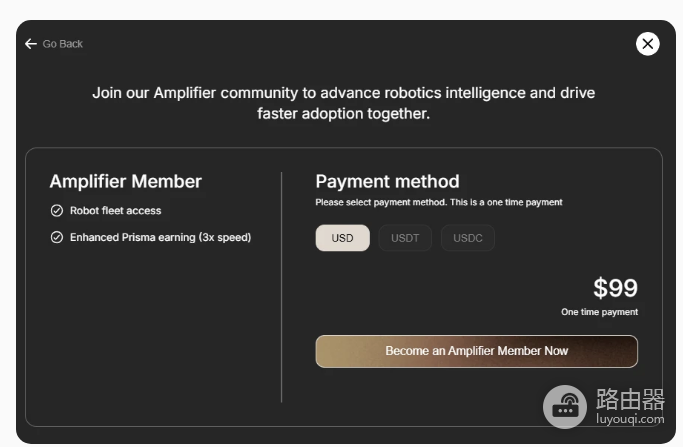This screenshot has width=683, height=447.
Task: Click the Amplifier Member title
Action: [125, 181]
